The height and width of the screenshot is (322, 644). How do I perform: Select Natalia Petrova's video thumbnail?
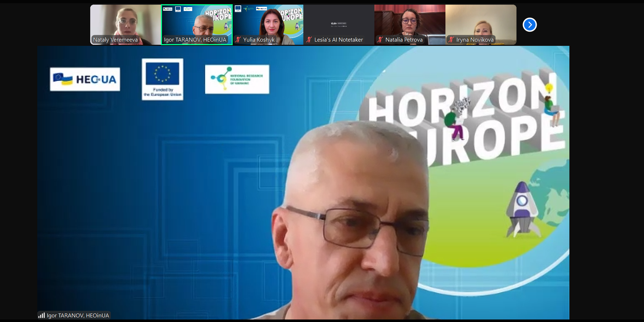point(410,25)
